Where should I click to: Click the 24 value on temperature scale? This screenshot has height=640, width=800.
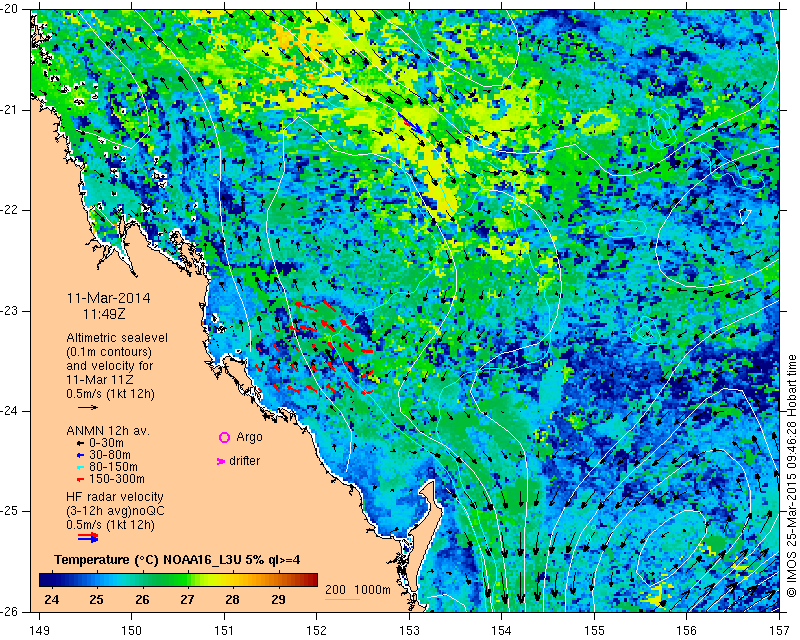[52, 599]
